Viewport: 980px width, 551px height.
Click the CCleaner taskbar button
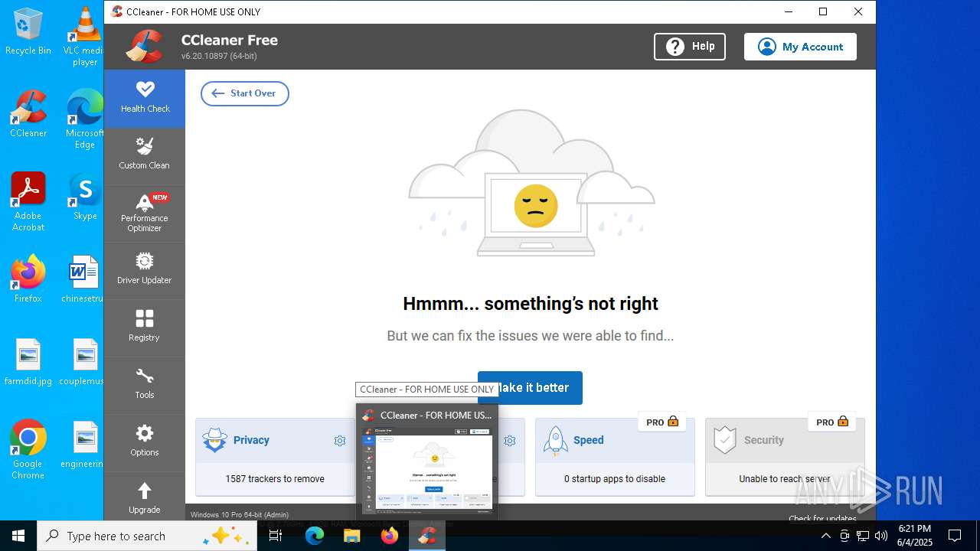pyautogui.click(x=427, y=536)
